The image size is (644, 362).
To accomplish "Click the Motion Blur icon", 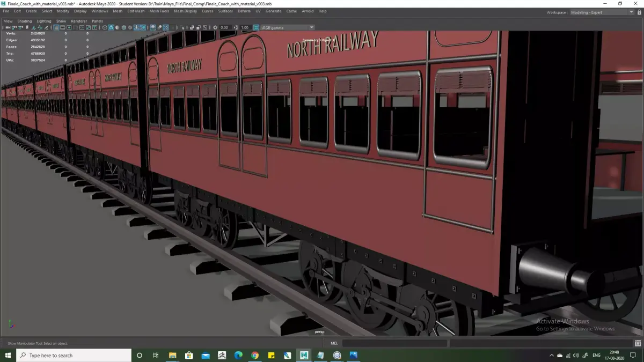I will click(x=159, y=27).
